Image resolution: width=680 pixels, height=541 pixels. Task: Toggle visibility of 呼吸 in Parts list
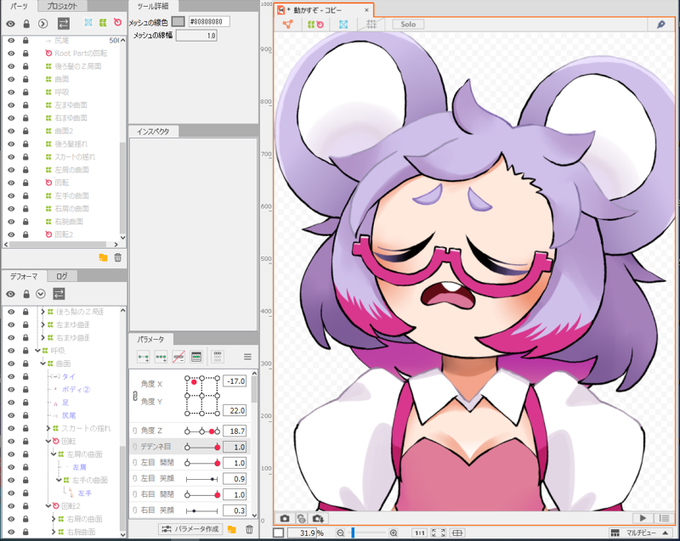coord(11,92)
